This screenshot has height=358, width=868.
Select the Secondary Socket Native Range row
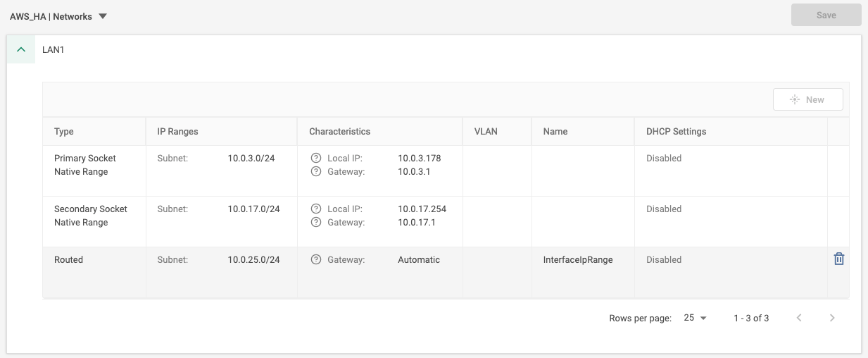pos(91,216)
